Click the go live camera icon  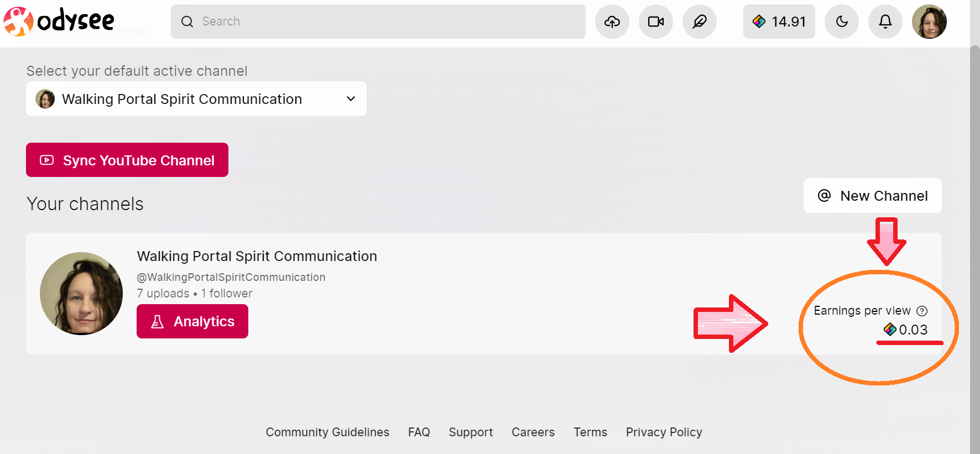tap(656, 22)
